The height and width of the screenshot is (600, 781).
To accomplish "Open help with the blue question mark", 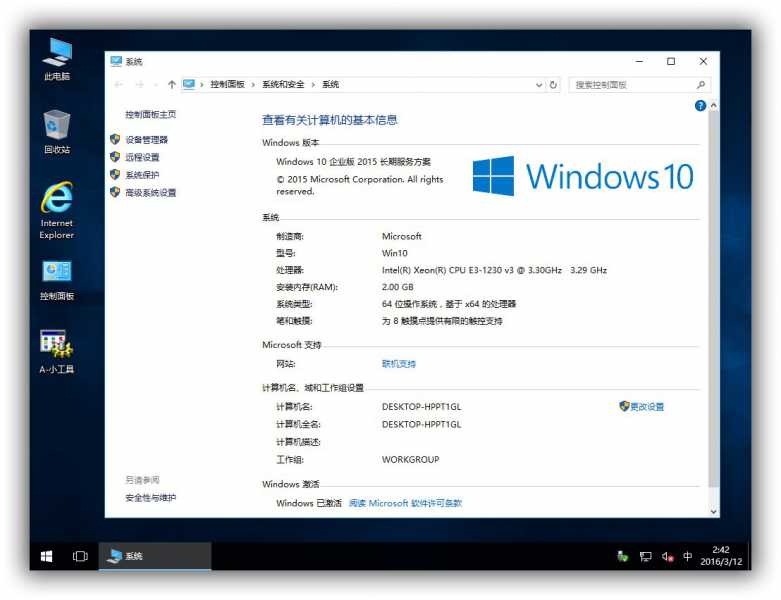I will tap(700, 106).
